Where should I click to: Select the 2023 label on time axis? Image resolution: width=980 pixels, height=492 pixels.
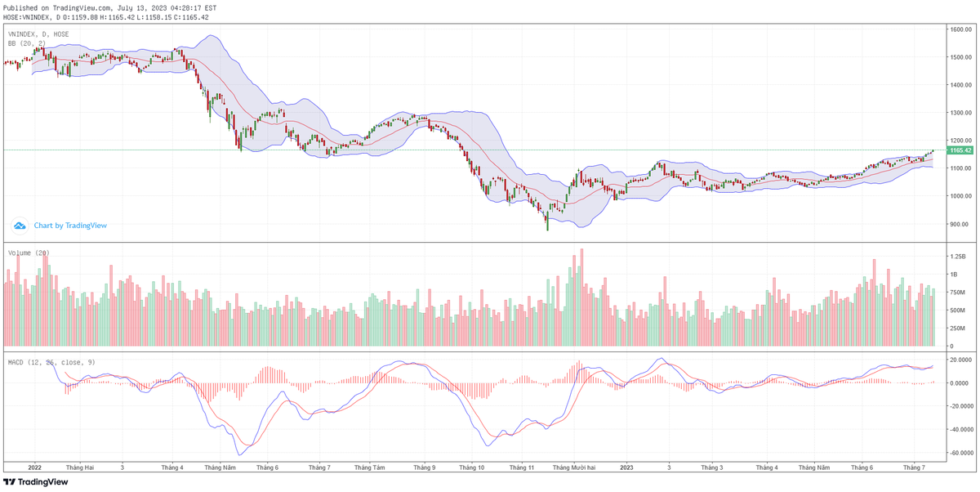[626, 467]
